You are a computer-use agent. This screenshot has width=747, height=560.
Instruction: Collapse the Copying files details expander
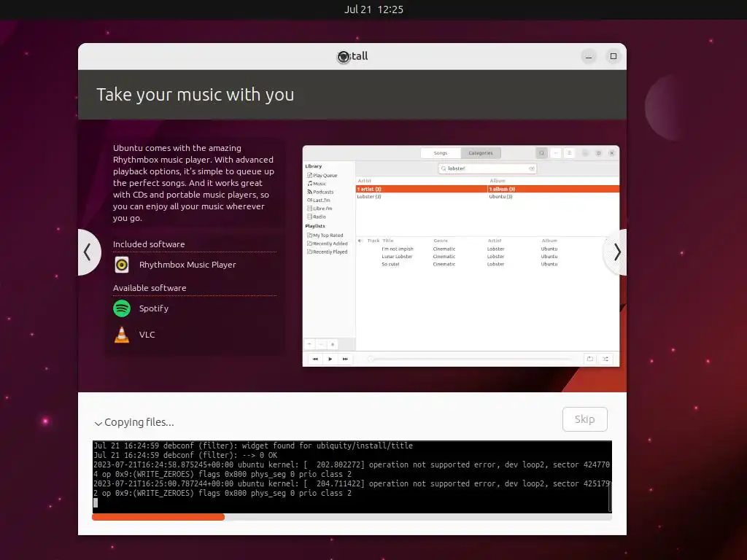coord(98,424)
